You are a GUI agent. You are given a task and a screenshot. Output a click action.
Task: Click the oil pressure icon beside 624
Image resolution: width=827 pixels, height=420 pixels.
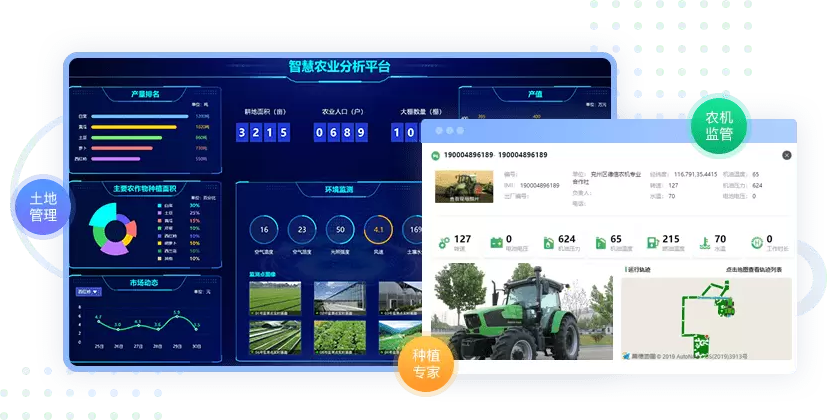(547, 242)
